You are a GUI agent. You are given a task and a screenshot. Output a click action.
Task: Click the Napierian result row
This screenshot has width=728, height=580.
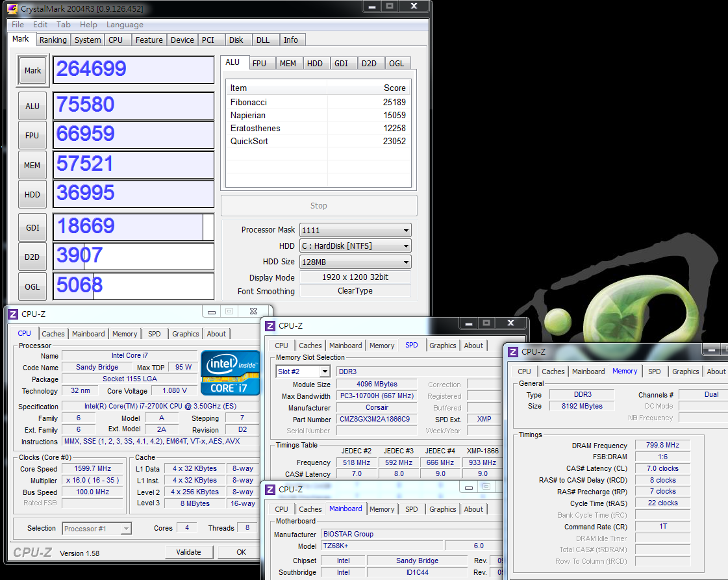(318, 115)
